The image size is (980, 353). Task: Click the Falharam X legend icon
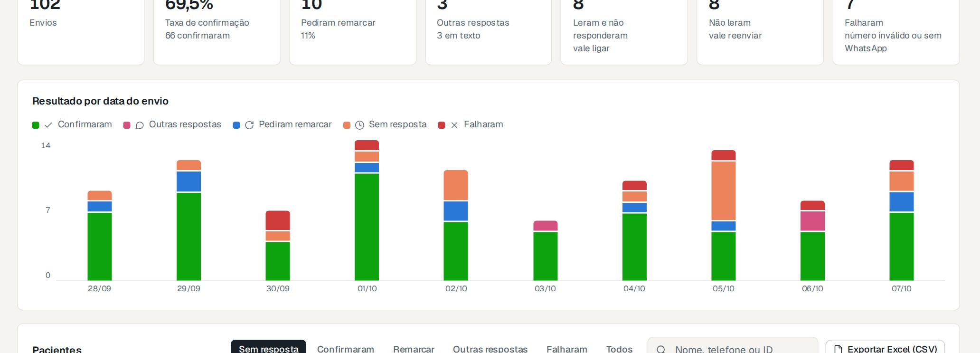(454, 125)
